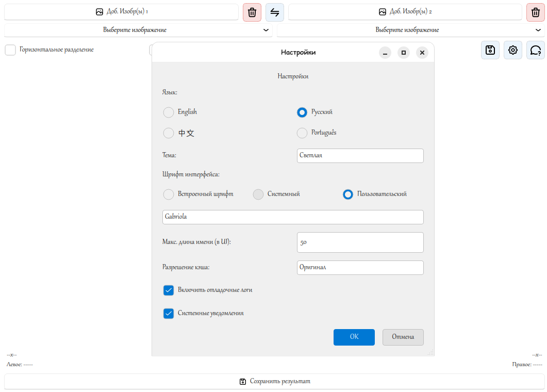The height and width of the screenshot is (392, 547).
Task: Click the first image's red trash icon
Action: coord(252,12)
